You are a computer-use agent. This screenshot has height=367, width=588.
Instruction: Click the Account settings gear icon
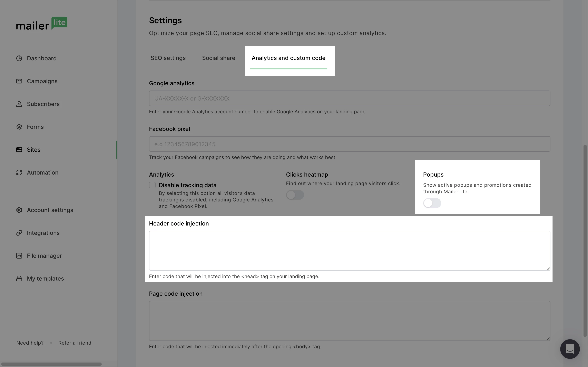coord(19,210)
